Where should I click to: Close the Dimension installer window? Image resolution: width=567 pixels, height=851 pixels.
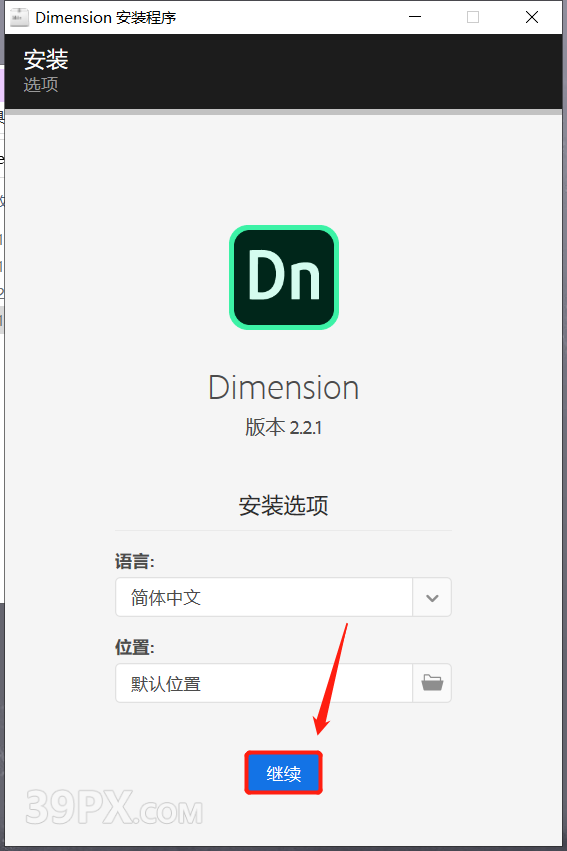click(x=532, y=17)
